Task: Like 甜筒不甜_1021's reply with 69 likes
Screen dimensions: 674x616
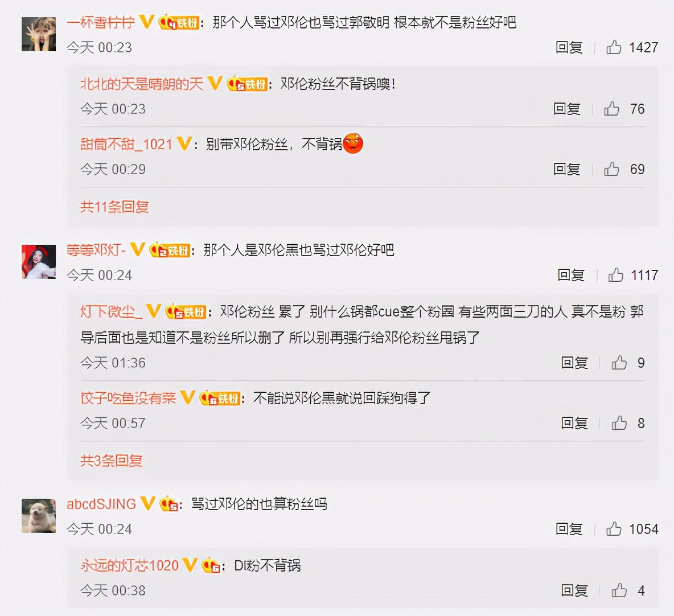Action: [612, 169]
